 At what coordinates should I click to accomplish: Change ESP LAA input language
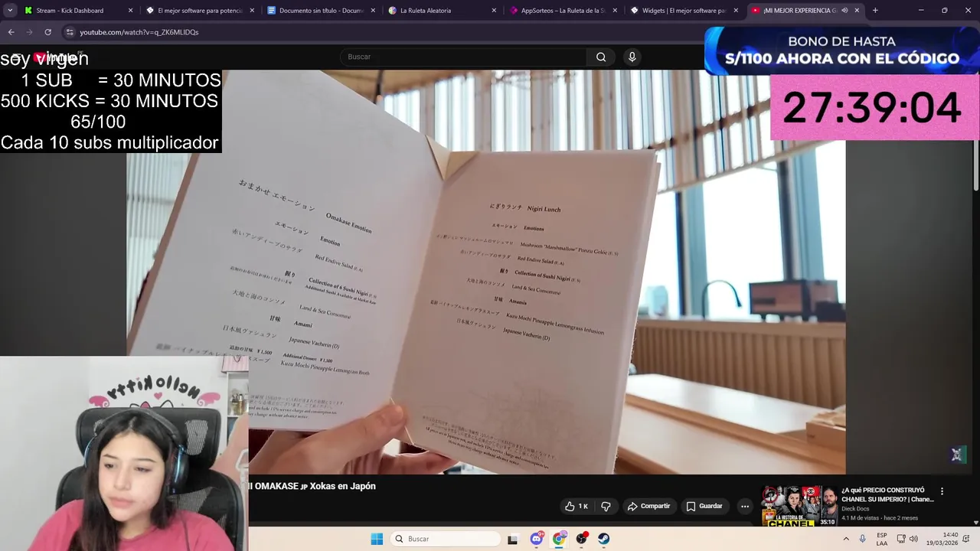882,539
